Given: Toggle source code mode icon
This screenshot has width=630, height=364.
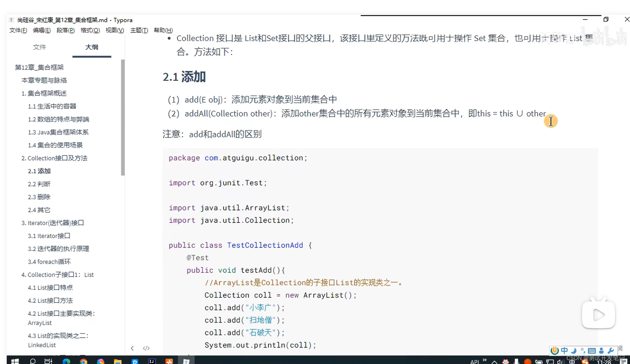Looking at the screenshot, I should coord(146,348).
